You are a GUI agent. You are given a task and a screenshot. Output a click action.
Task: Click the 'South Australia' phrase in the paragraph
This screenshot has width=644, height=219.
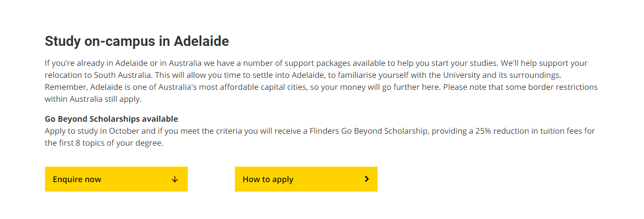[x=121, y=75]
